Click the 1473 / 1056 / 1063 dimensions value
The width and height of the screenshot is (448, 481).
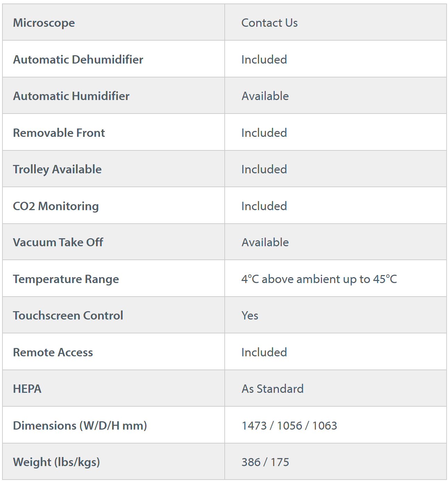(x=289, y=426)
